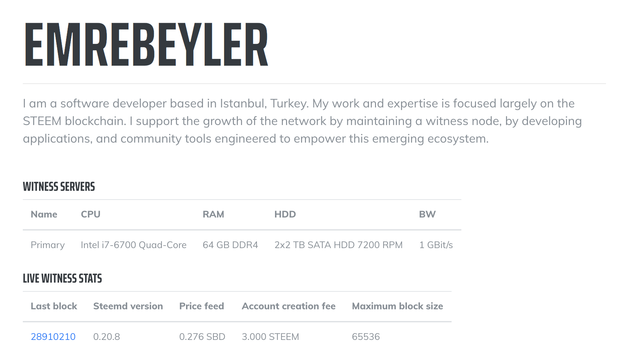Select the Account creation fee header

(289, 306)
